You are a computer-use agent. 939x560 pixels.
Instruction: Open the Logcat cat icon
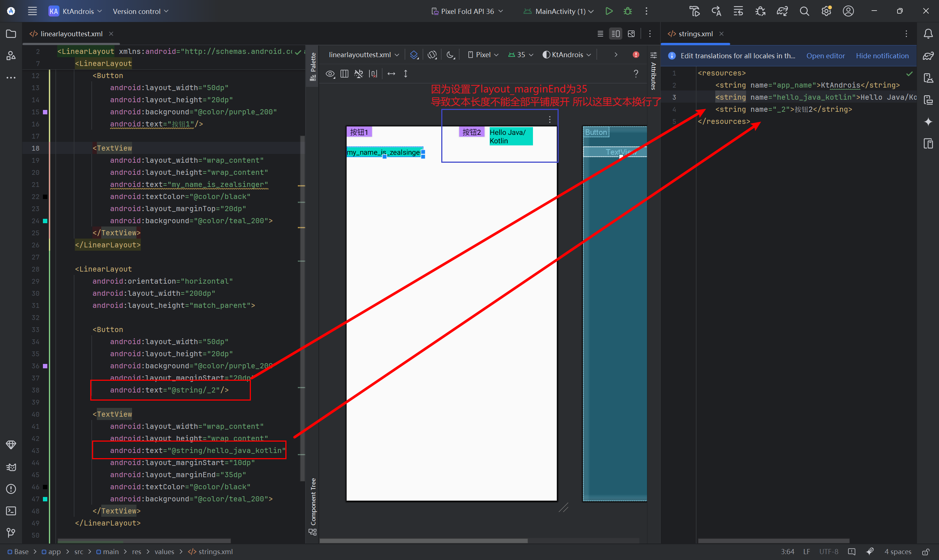[x=11, y=467]
